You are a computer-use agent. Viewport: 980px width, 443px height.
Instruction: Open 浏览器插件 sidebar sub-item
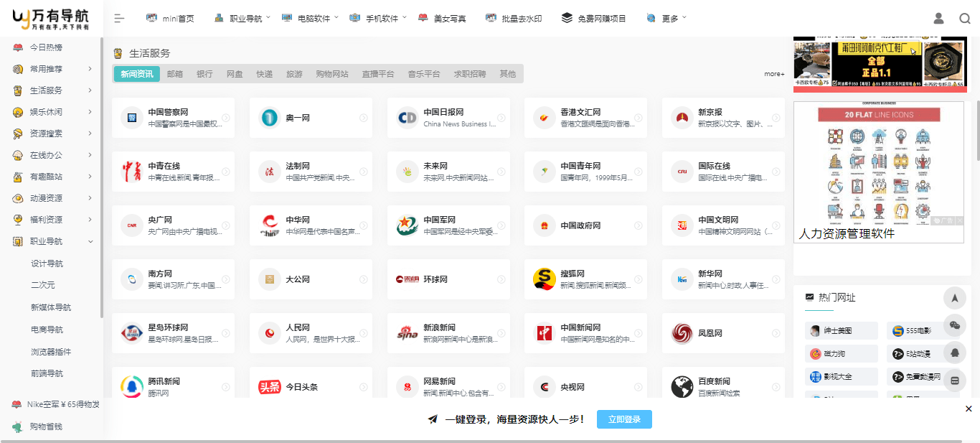tap(51, 352)
